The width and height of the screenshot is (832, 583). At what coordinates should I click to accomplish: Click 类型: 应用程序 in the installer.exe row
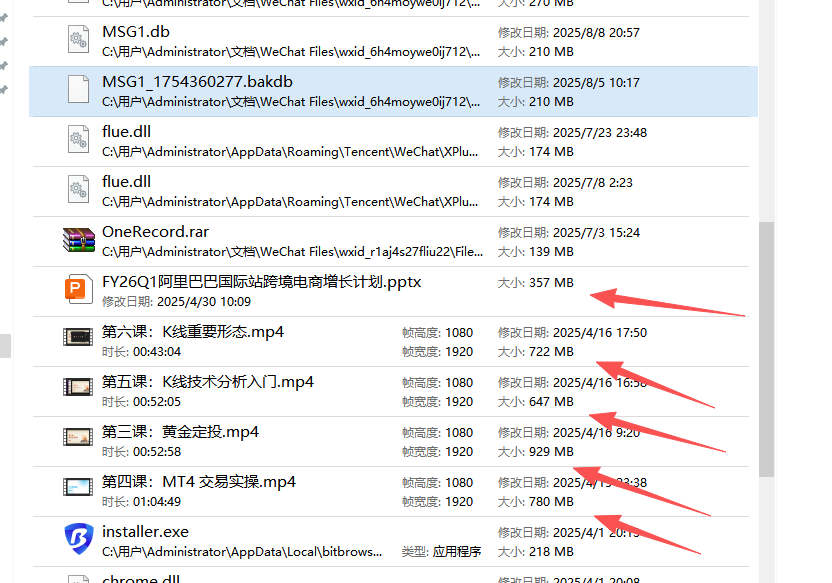coord(441,552)
